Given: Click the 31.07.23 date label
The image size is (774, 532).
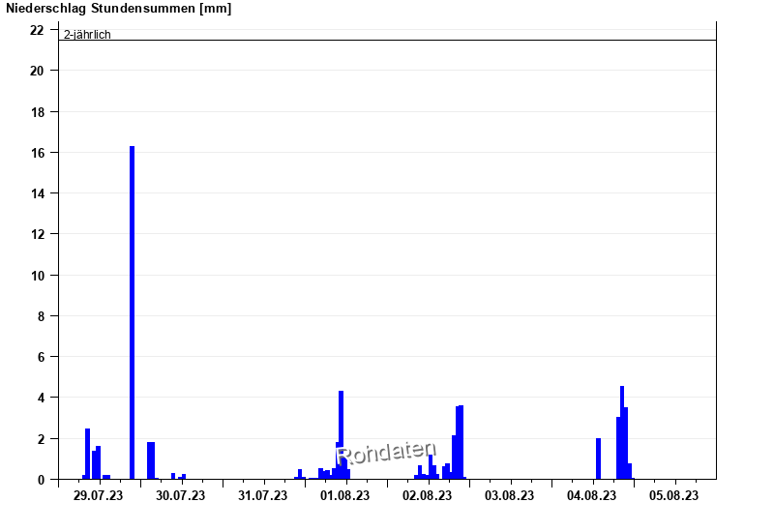Looking at the screenshot, I should 262,495.
